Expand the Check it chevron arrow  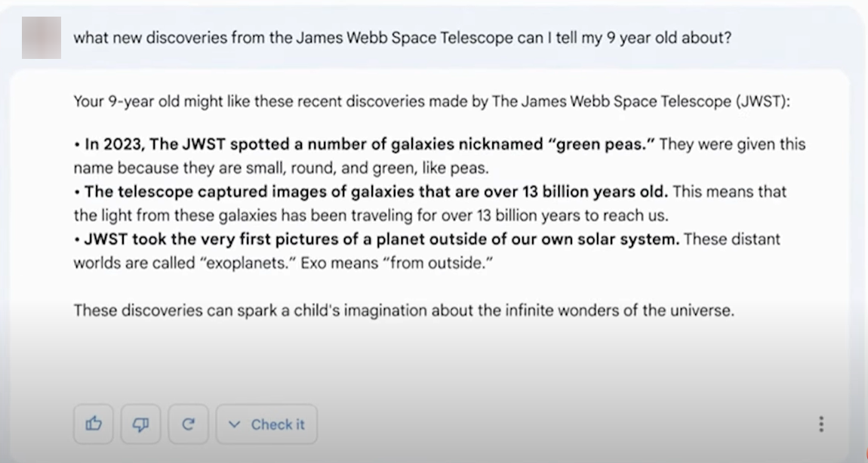(234, 424)
